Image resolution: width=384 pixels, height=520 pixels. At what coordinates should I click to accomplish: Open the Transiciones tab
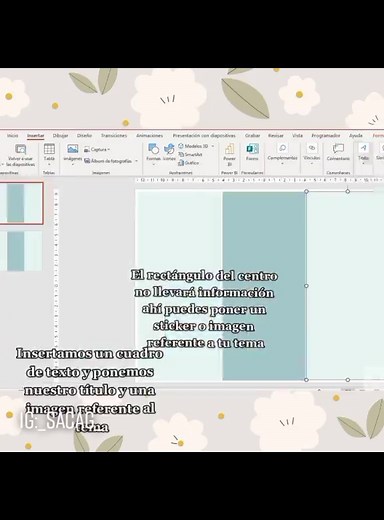(x=114, y=135)
